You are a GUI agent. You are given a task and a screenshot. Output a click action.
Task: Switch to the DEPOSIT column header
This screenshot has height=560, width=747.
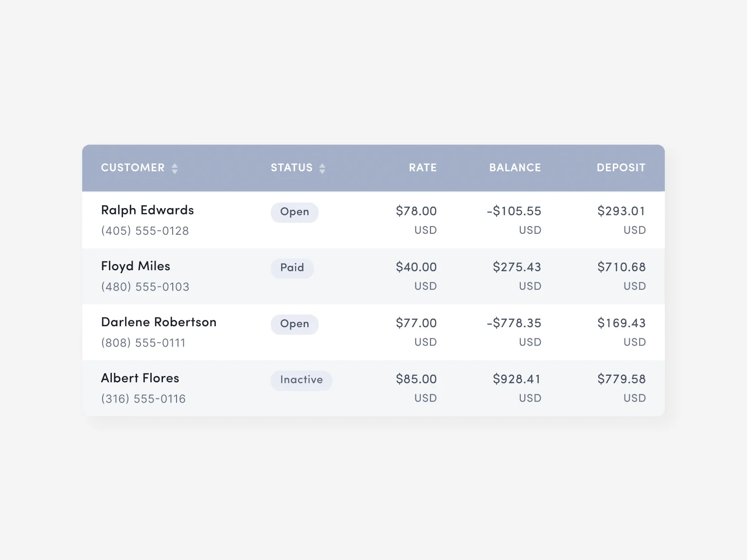pyautogui.click(x=621, y=168)
